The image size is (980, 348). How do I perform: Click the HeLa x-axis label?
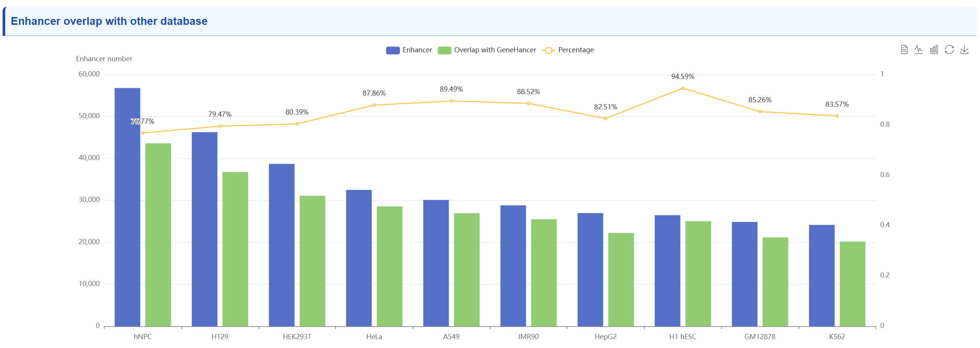click(x=374, y=337)
